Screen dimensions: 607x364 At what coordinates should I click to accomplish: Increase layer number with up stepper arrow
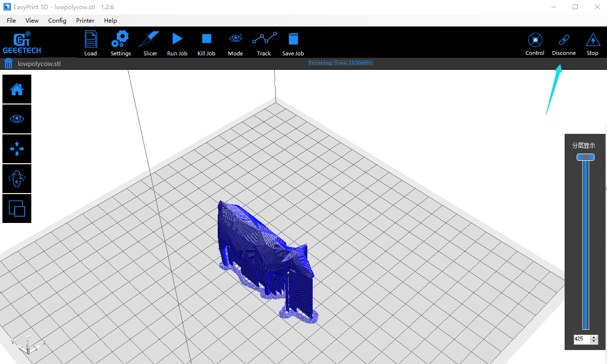point(594,337)
